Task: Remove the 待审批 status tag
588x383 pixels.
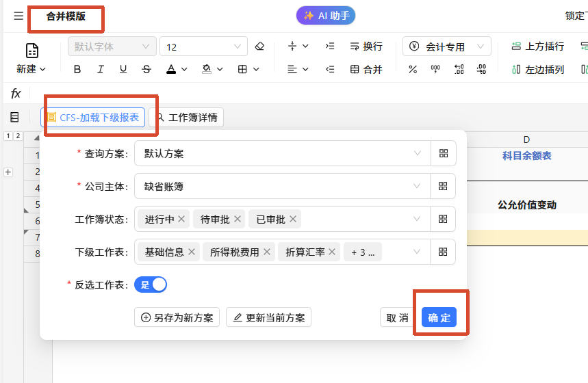Action: click(x=238, y=219)
